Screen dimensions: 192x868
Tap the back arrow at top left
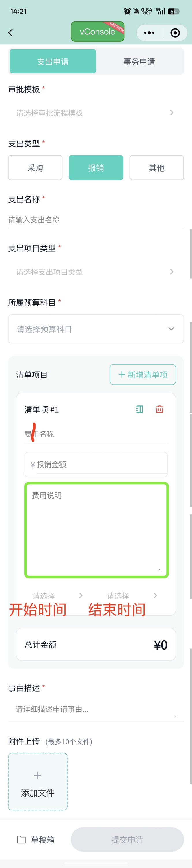coord(10,33)
